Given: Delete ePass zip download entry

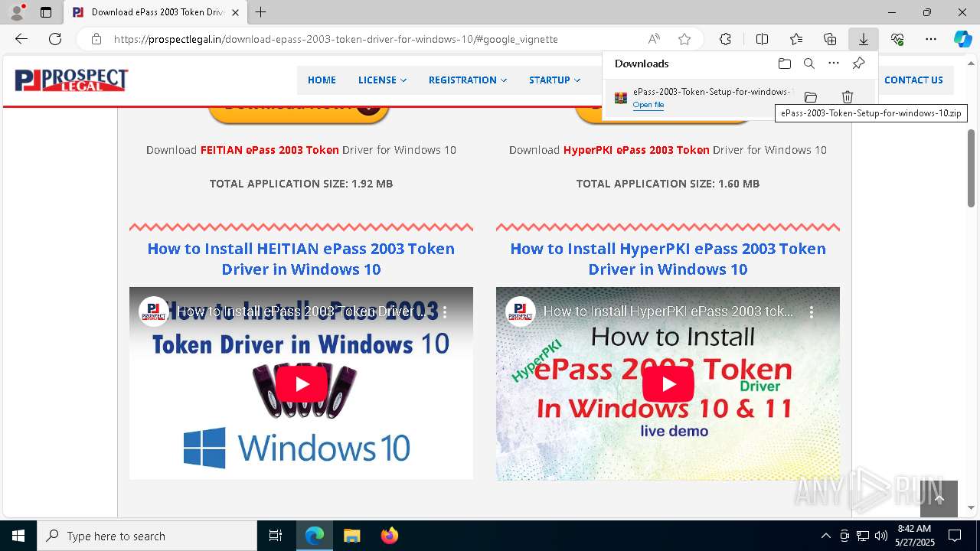Looking at the screenshot, I should click(848, 97).
